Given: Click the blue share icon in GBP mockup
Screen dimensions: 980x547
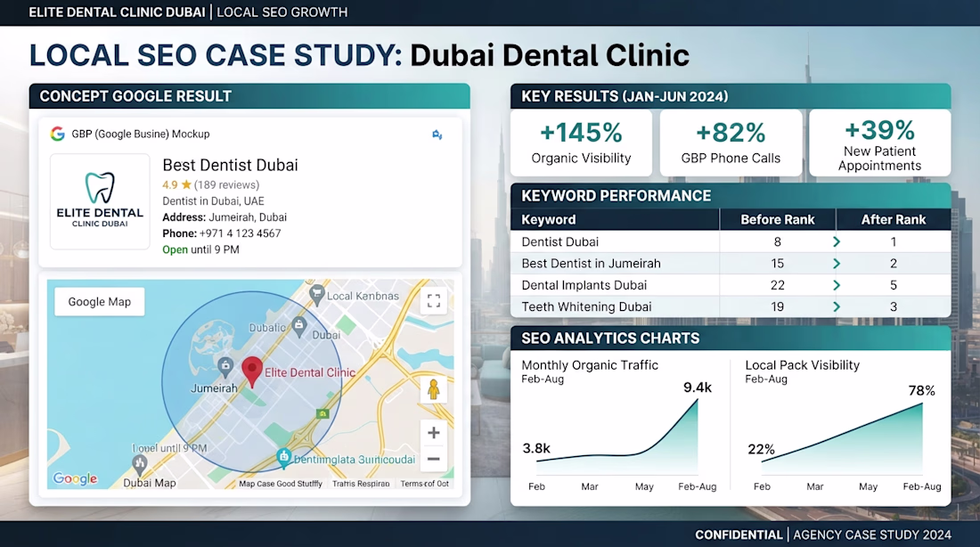Looking at the screenshot, I should (437, 135).
